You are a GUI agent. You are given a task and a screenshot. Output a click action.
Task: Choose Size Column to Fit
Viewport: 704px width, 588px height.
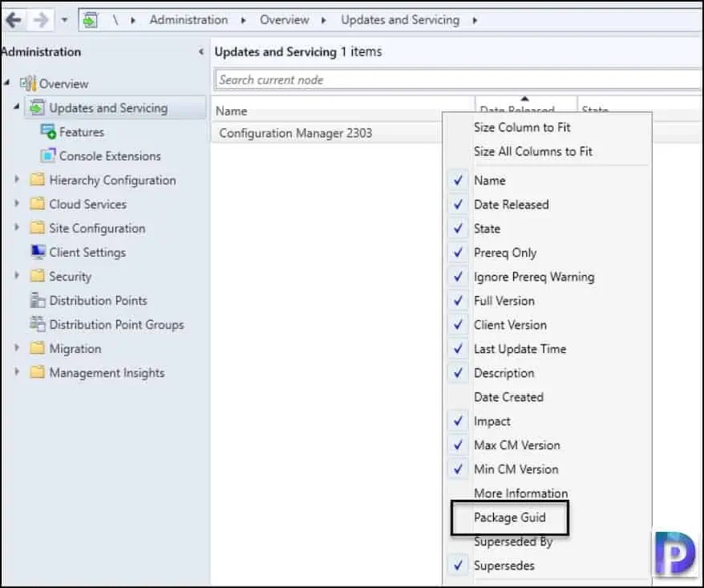pos(522,127)
